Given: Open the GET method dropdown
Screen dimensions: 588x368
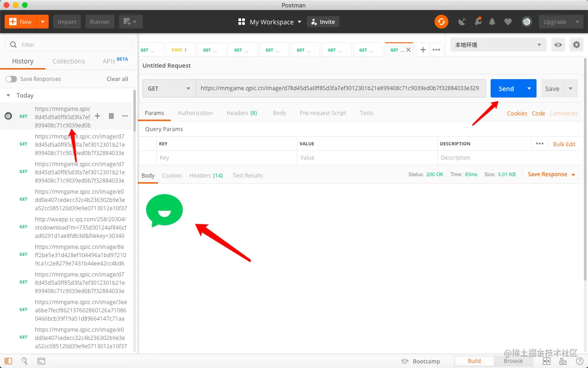Looking at the screenshot, I should pyautogui.click(x=169, y=88).
